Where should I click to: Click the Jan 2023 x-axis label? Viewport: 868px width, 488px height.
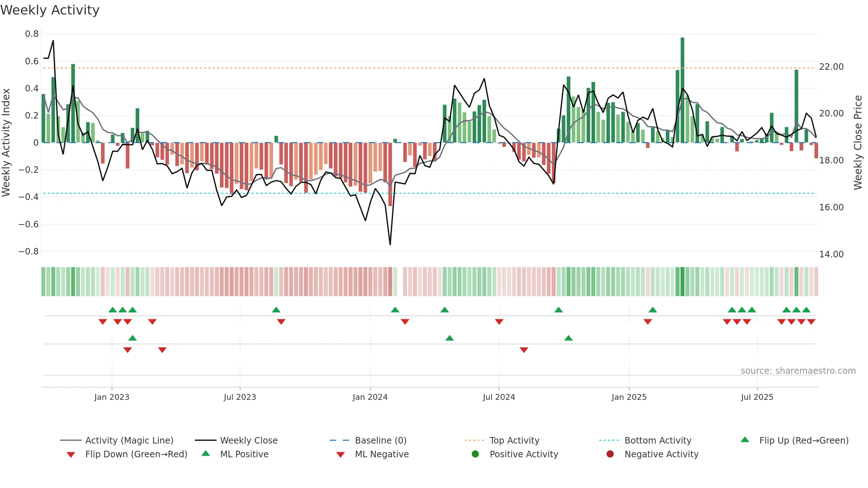pyautogui.click(x=112, y=397)
